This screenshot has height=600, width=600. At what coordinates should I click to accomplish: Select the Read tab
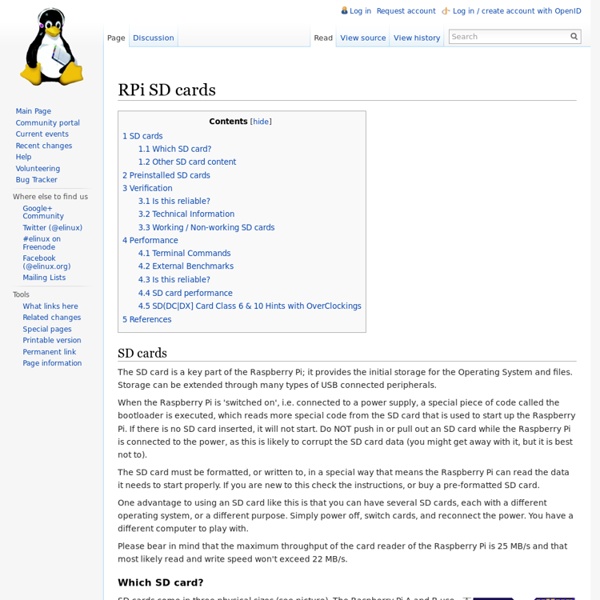click(x=323, y=38)
